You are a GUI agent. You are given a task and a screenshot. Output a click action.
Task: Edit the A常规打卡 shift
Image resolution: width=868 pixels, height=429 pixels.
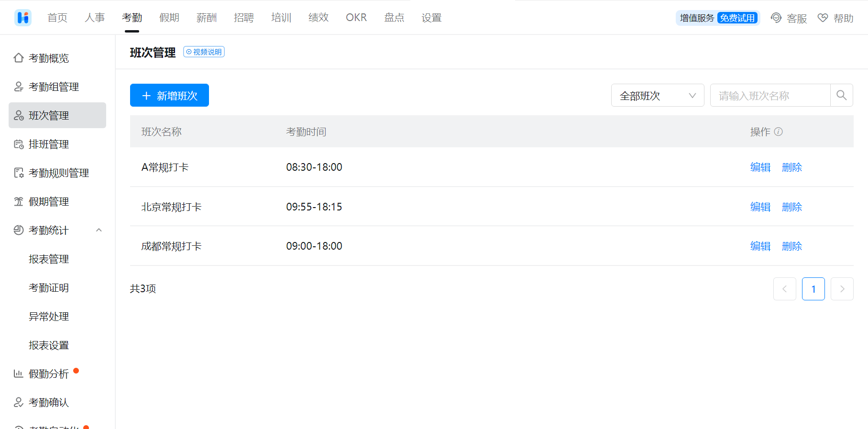(x=760, y=167)
